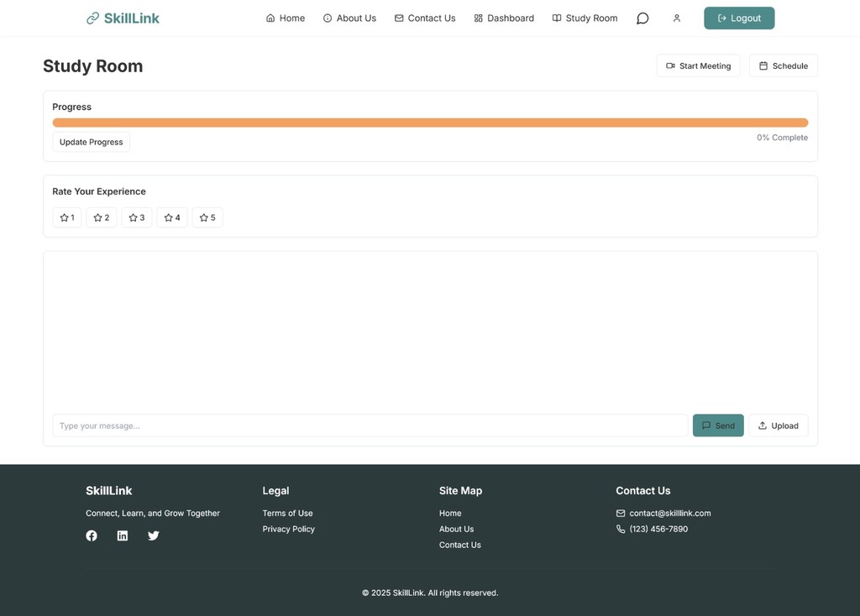Focus the 'Type your message...' field
The image size is (860, 616).
370,425
